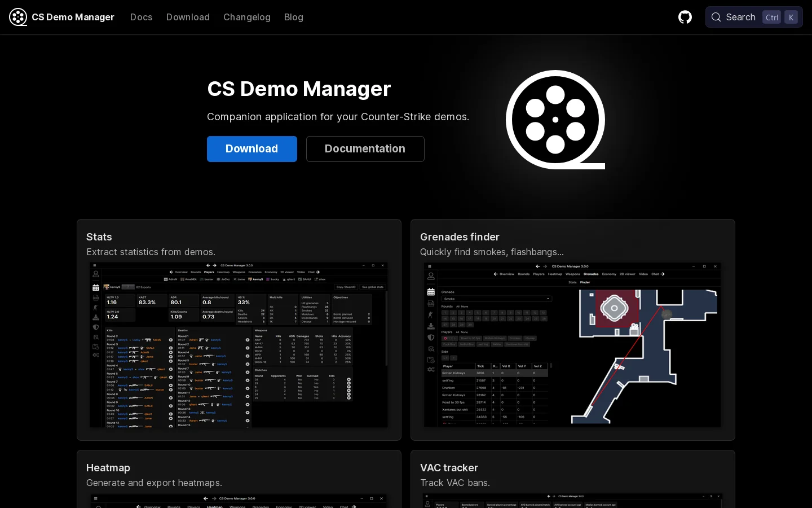Click the K keyboard shortcut badge
This screenshot has height=508, width=812.
click(x=791, y=17)
